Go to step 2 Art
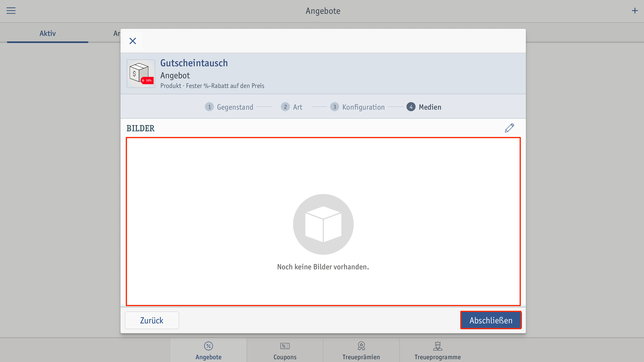644x362 pixels. click(291, 107)
